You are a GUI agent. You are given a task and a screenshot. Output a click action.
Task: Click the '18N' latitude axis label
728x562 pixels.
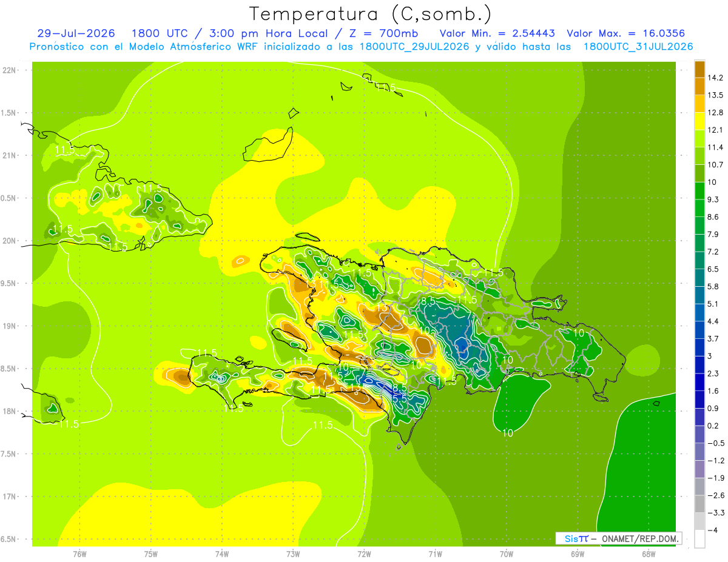(9, 411)
